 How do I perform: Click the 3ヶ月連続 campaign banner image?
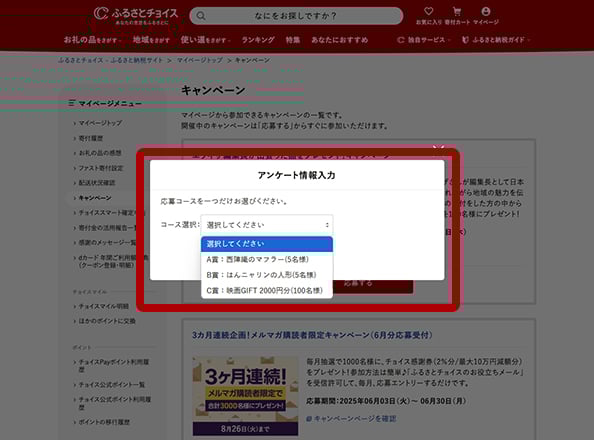click(245, 396)
